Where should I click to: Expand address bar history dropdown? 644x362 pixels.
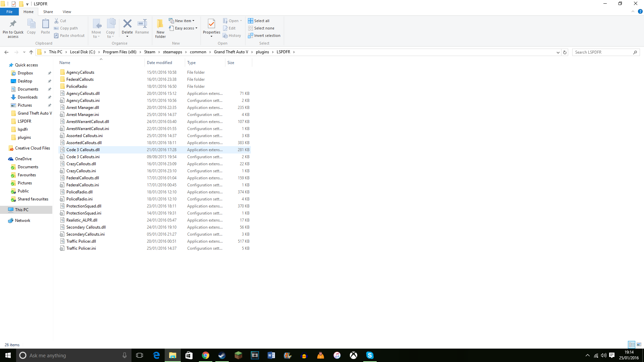(558, 52)
